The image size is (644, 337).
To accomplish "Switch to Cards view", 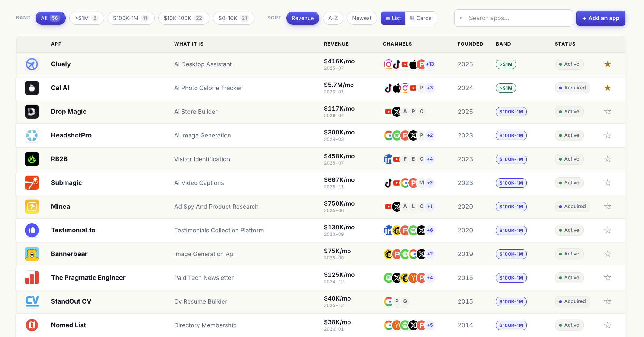I will [x=421, y=18].
